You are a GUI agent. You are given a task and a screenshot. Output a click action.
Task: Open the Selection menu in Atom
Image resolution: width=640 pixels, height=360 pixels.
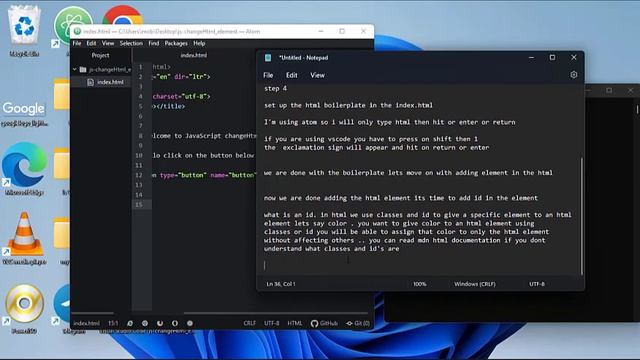tap(131, 43)
